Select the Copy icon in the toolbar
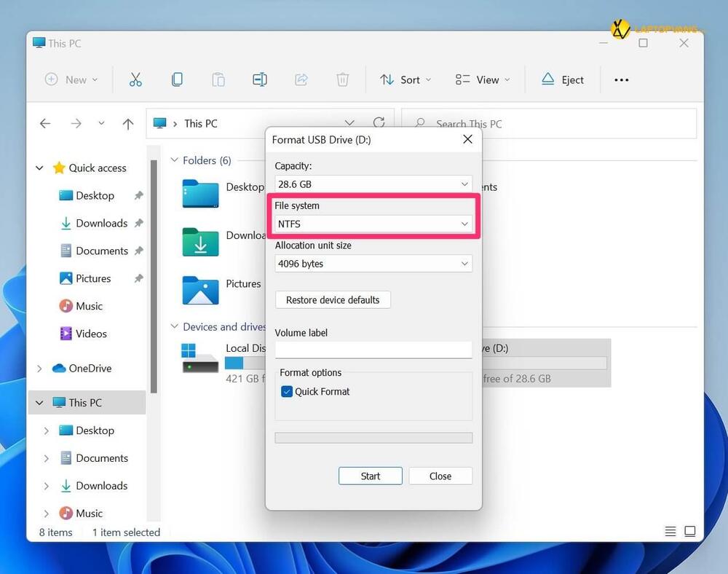Image resolution: width=728 pixels, height=574 pixels. [x=177, y=79]
